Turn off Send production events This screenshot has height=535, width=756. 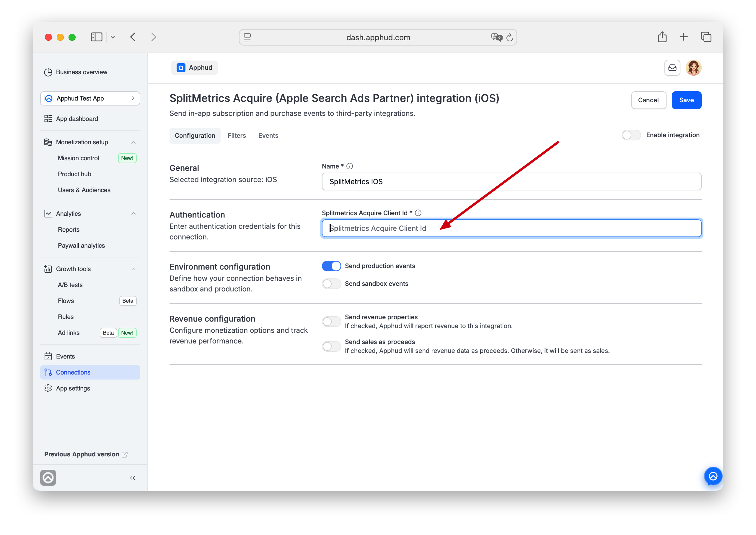coord(331,266)
